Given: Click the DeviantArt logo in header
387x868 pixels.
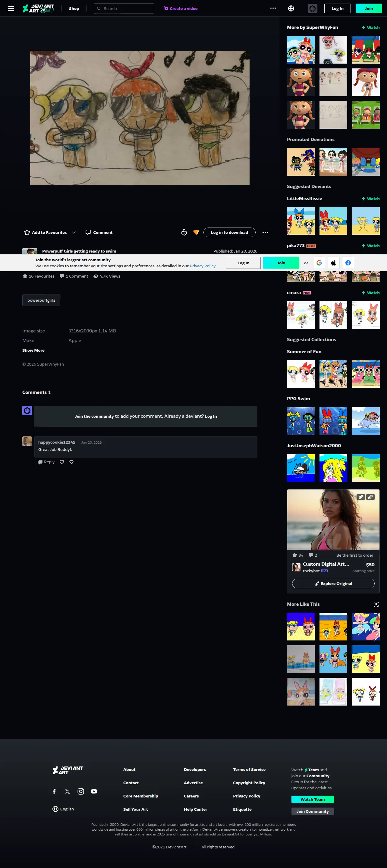Looking at the screenshot, I should (x=38, y=8).
